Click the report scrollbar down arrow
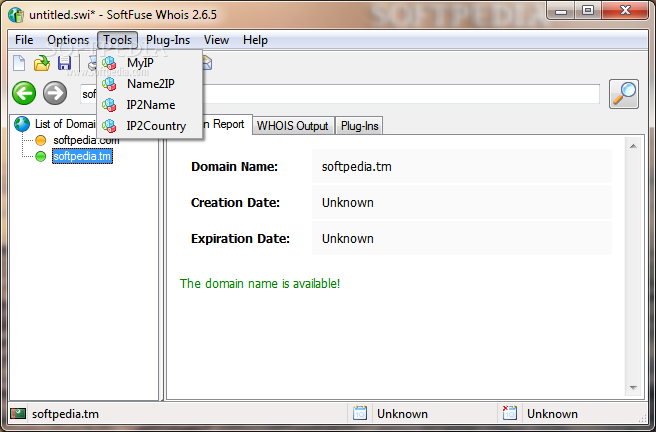Viewport: 656px width, 432px height. (633, 388)
